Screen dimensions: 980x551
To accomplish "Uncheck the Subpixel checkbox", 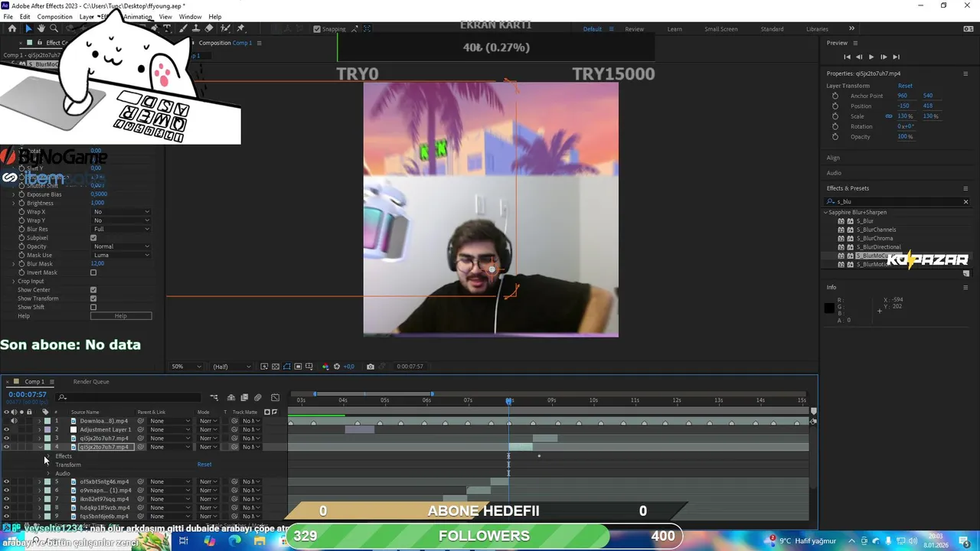I will click(x=93, y=238).
